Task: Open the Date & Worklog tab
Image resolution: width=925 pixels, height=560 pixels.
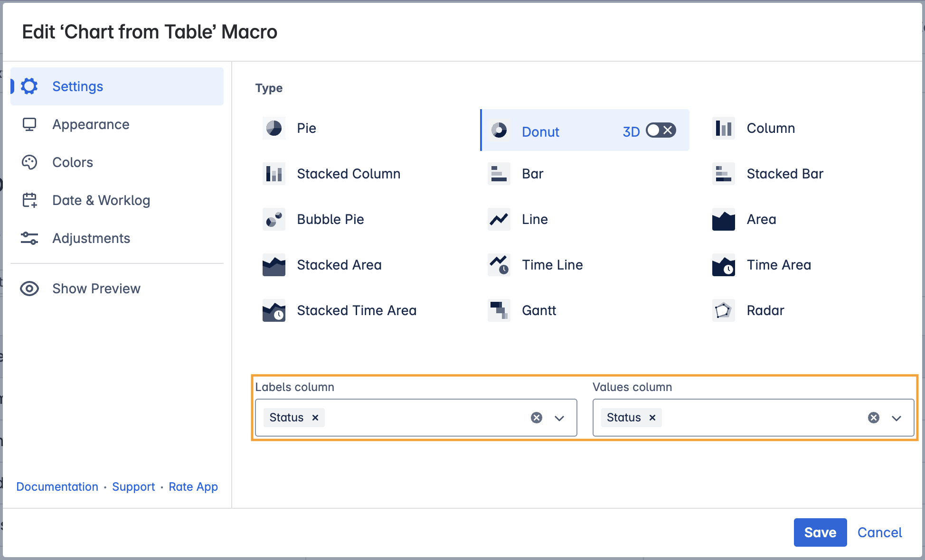Action: pyautogui.click(x=117, y=200)
